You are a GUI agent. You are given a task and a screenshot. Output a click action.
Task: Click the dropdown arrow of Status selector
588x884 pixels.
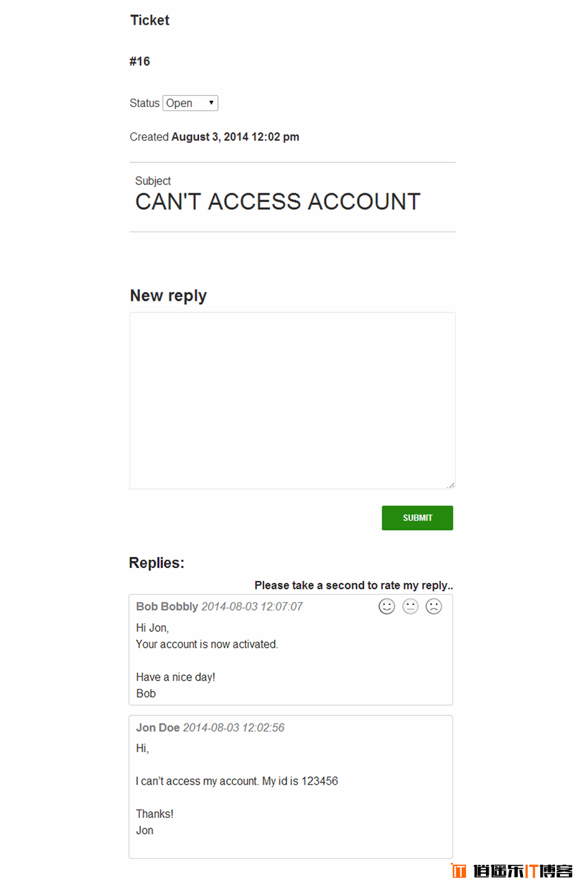(x=211, y=103)
